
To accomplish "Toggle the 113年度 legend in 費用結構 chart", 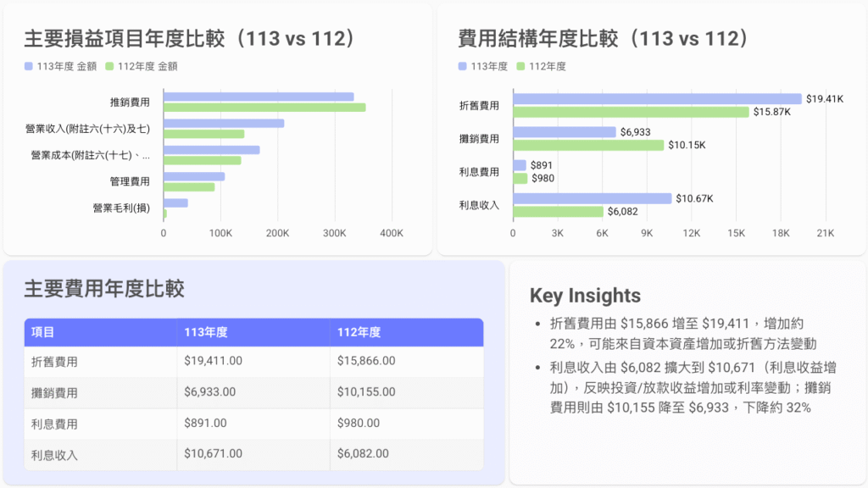I will (x=482, y=66).
